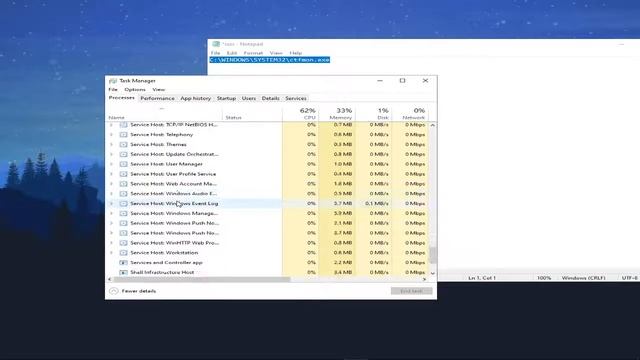The width and height of the screenshot is (640, 360).
Task: Click the Task Manager title bar icon
Action: 113,81
